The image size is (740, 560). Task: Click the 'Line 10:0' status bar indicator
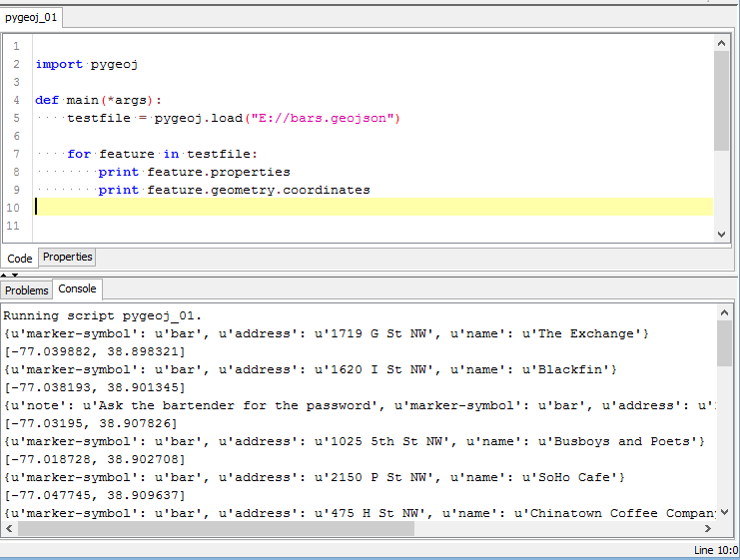(715, 550)
